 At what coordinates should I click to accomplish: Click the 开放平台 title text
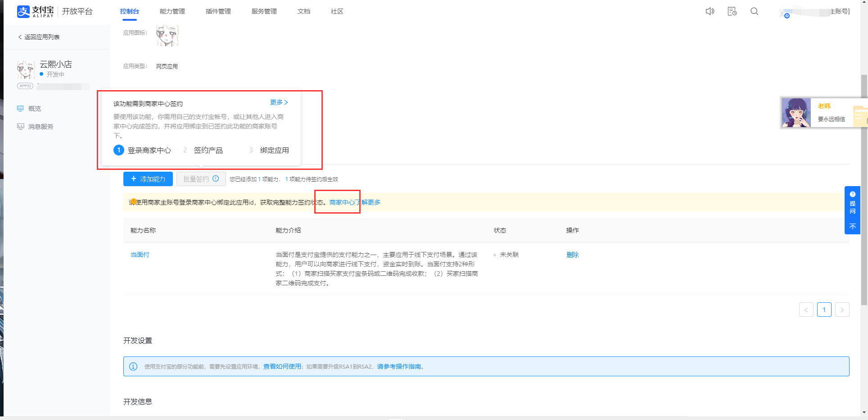(77, 11)
